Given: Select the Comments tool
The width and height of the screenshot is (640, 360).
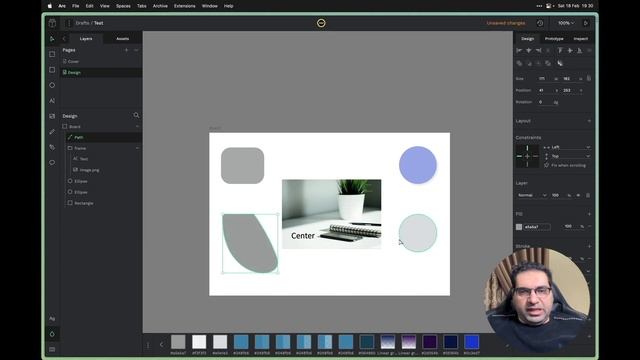Looking at the screenshot, I should tap(52, 162).
